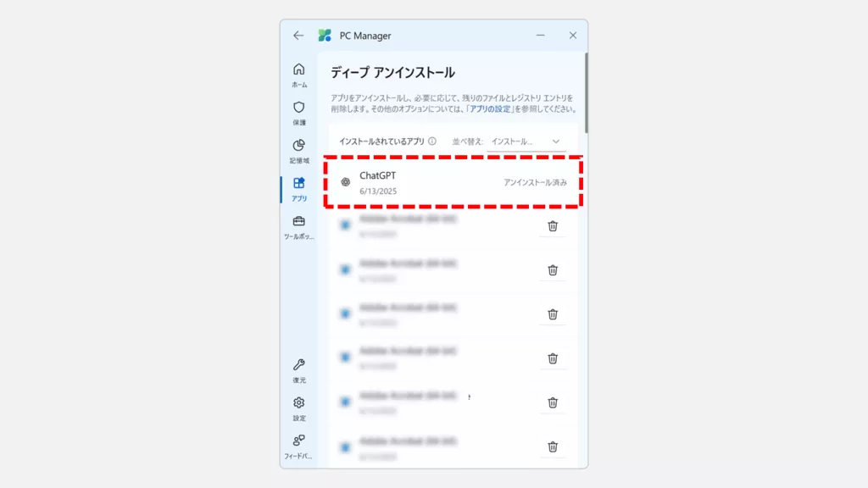Click the ChatGPT app logo icon

(x=346, y=182)
